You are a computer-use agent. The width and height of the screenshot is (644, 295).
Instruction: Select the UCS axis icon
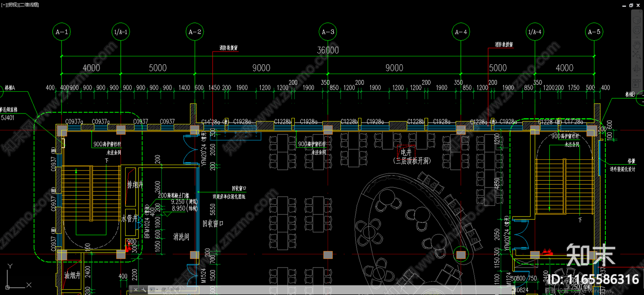(x=18, y=276)
